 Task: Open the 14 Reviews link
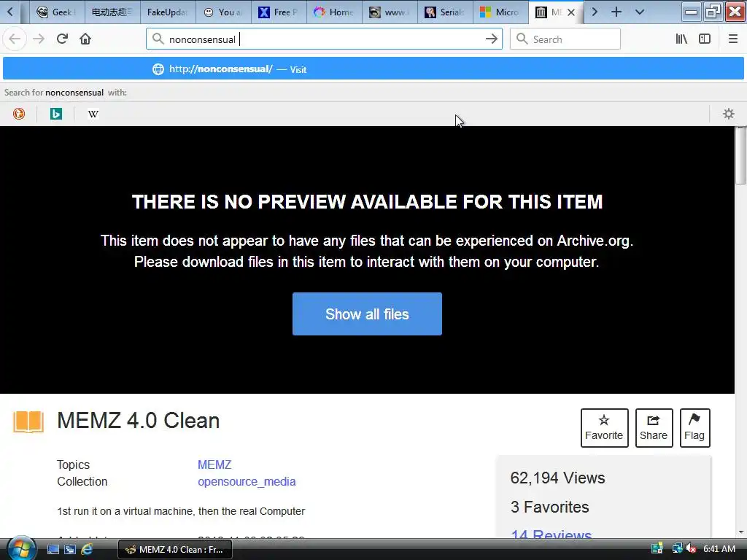pos(551,534)
